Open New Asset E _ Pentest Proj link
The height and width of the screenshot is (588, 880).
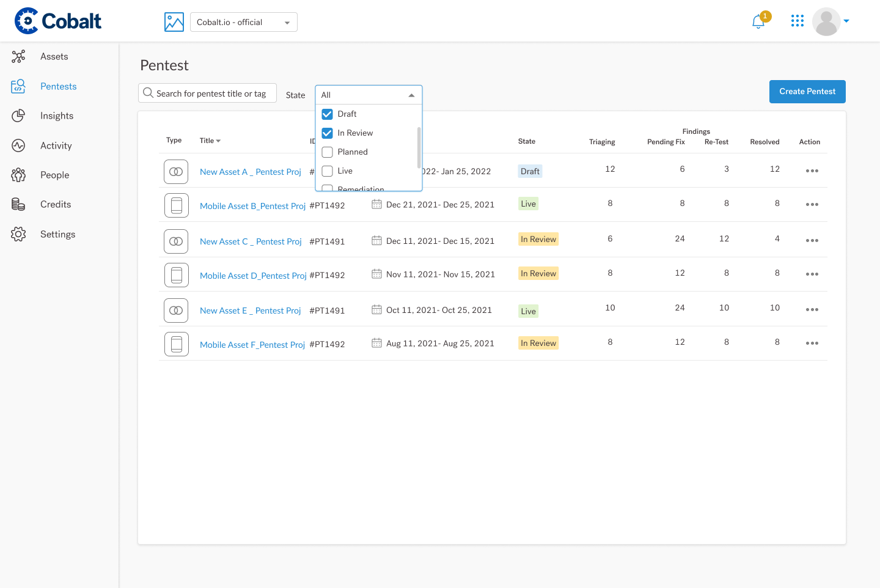coord(251,311)
